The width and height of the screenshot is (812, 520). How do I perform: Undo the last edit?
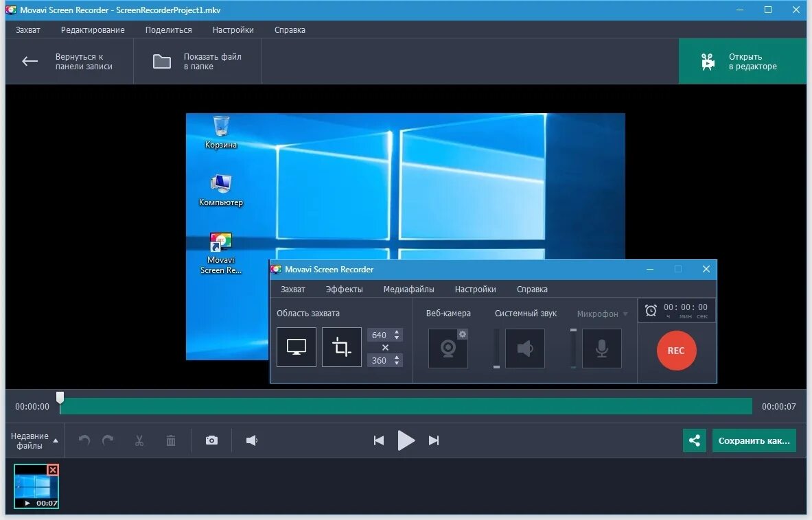84,440
